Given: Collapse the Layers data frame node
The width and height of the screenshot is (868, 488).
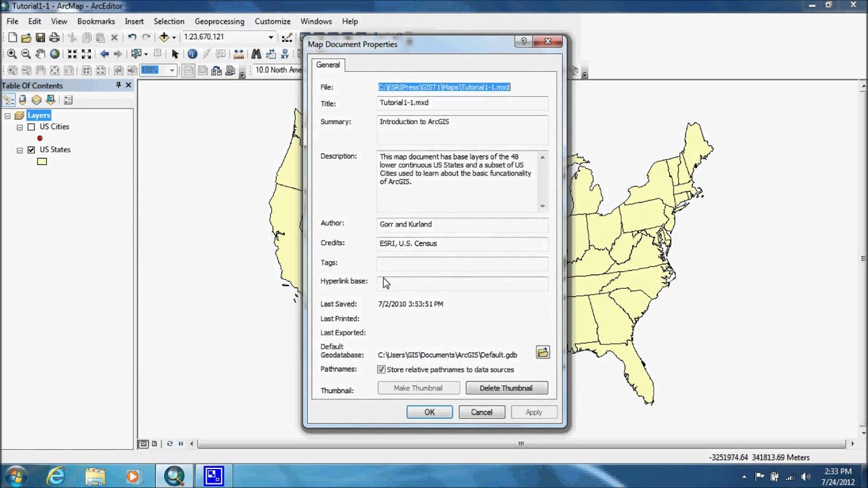Looking at the screenshot, I should click(x=7, y=116).
